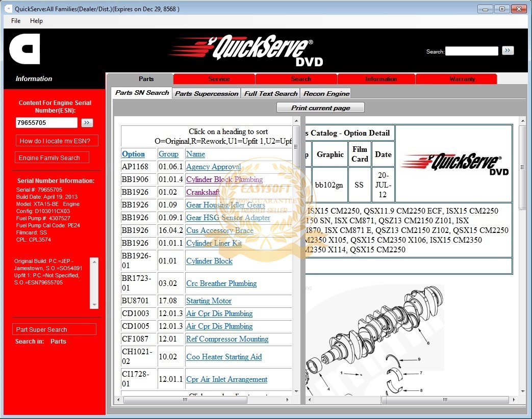Click Part Super Search button

(x=54, y=329)
